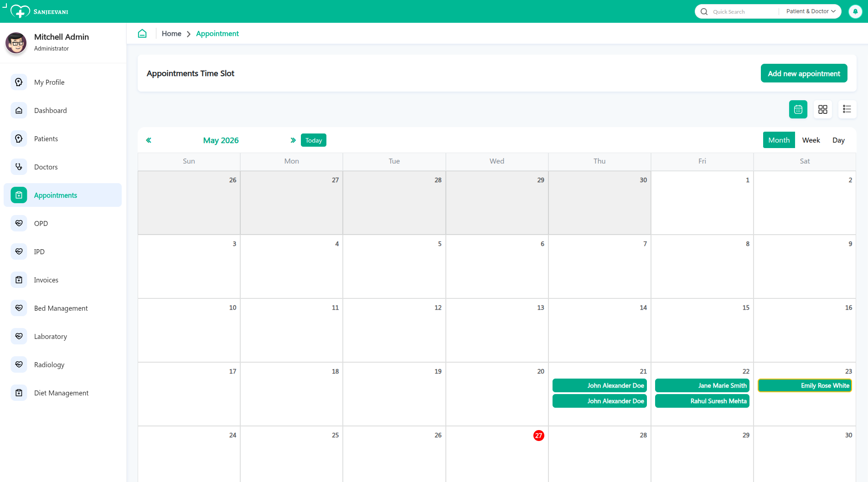
Task: Click Home breadcrumb link
Action: pyautogui.click(x=171, y=34)
